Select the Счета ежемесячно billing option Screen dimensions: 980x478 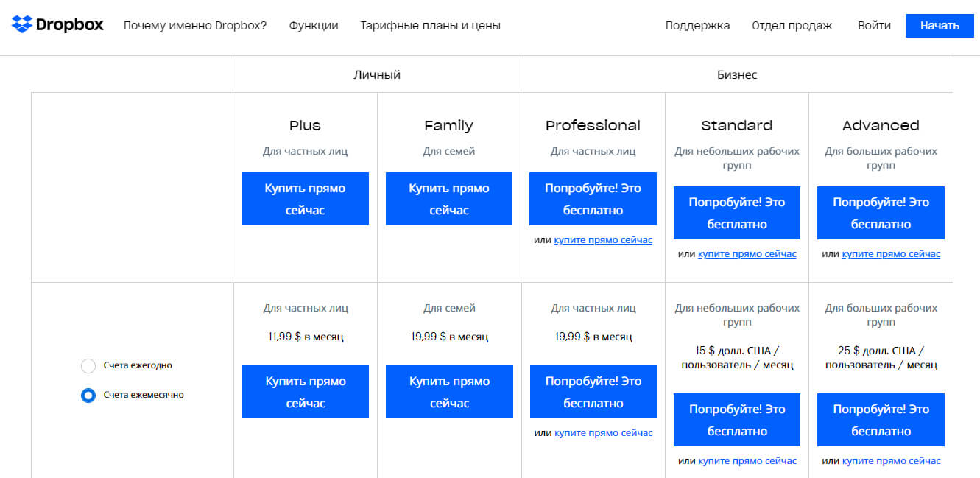pos(89,395)
